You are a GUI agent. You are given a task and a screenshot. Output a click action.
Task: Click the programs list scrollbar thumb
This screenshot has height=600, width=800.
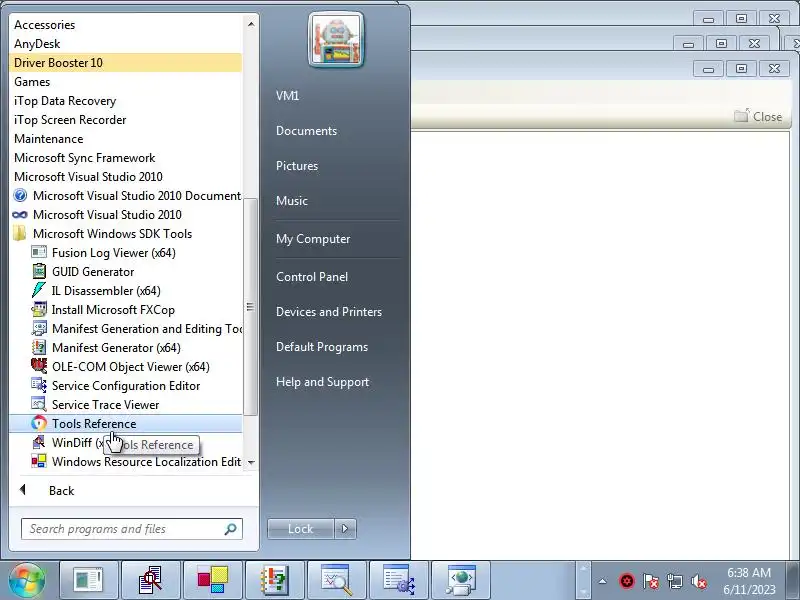click(250, 306)
